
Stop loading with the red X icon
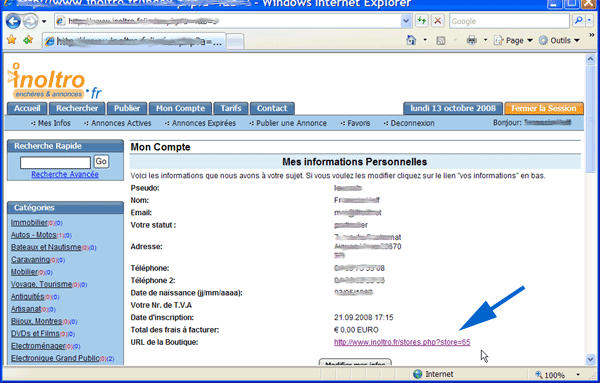tap(438, 21)
